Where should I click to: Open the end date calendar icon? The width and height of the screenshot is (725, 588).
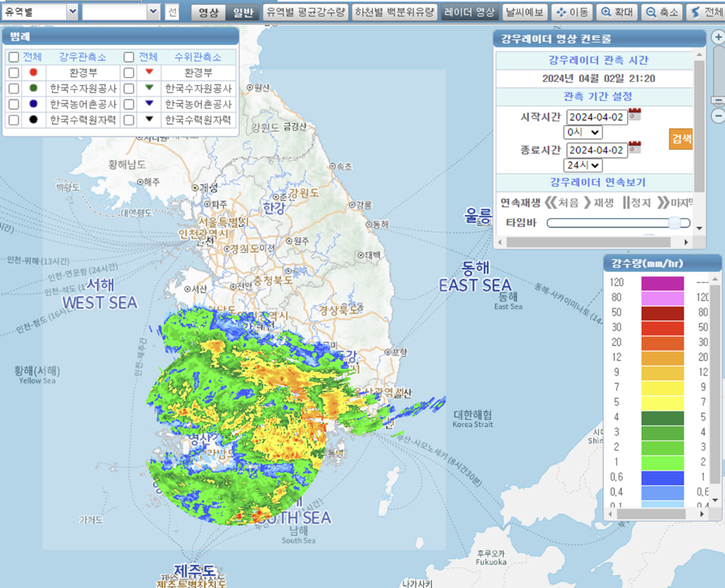pyautogui.click(x=635, y=147)
